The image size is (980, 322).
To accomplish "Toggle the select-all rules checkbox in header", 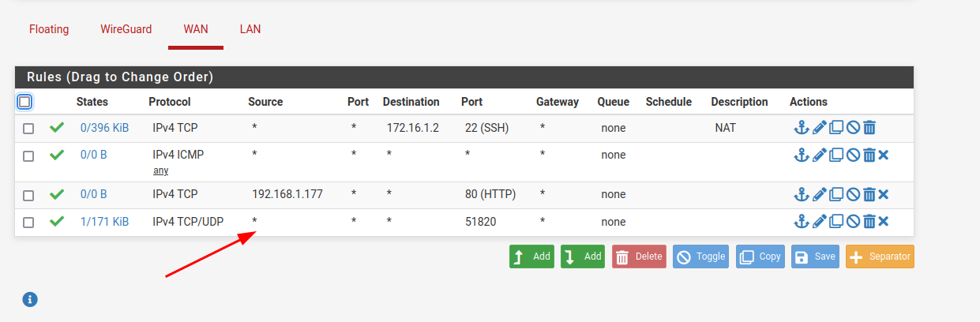I will tap(24, 102).
